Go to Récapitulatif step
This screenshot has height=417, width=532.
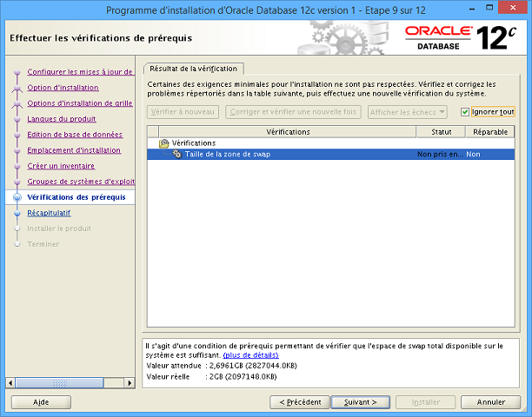pos(49,213)
